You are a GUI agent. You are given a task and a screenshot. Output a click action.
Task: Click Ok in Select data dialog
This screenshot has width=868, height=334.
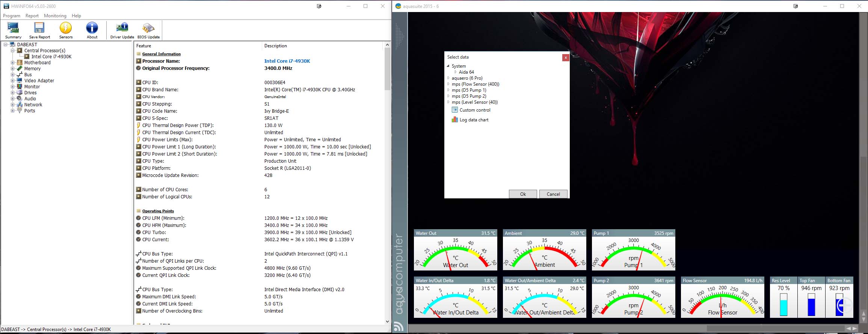(x=522, y=194)
